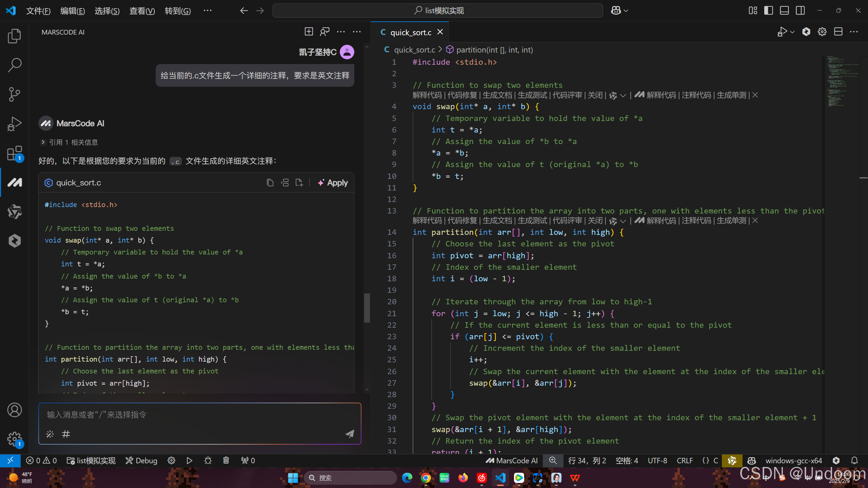Open the Copilot dropdown in the title bar
The image size is (868, 488).
626,11
